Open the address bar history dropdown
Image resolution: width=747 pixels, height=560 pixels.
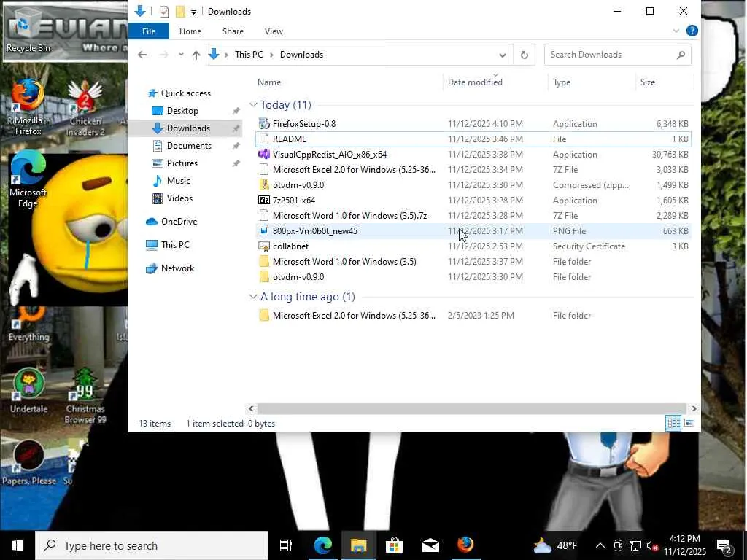click(502, 55)
